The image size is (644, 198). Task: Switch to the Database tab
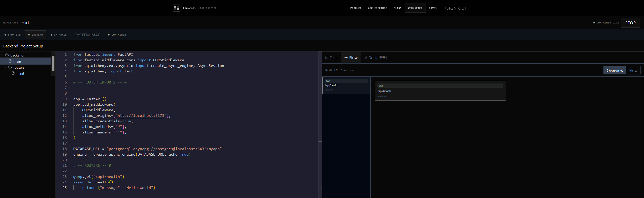tap(58, 35)
